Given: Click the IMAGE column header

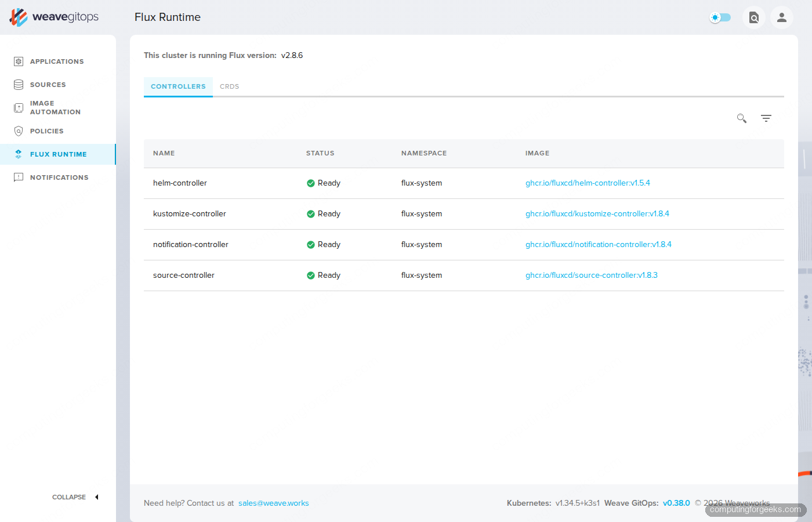Looking at the screenshot, I should pyautogui.click(x=538, y=154).
